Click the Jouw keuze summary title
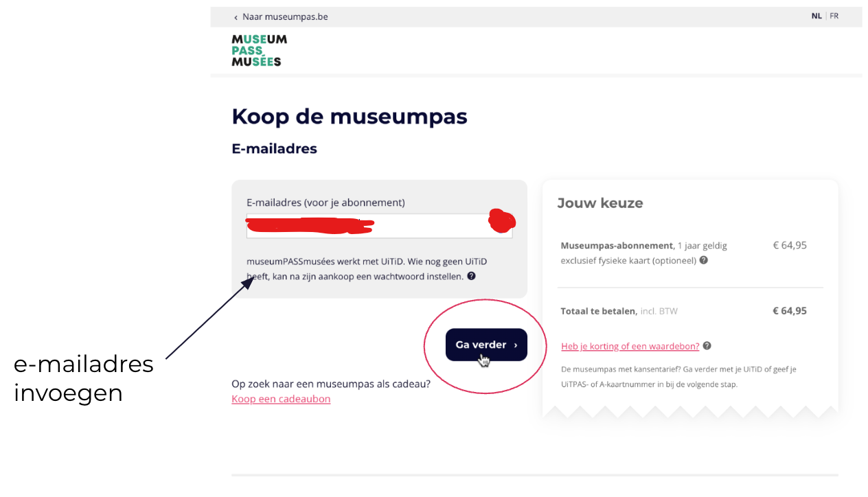868x497 pixels. (x=600, y=203)
